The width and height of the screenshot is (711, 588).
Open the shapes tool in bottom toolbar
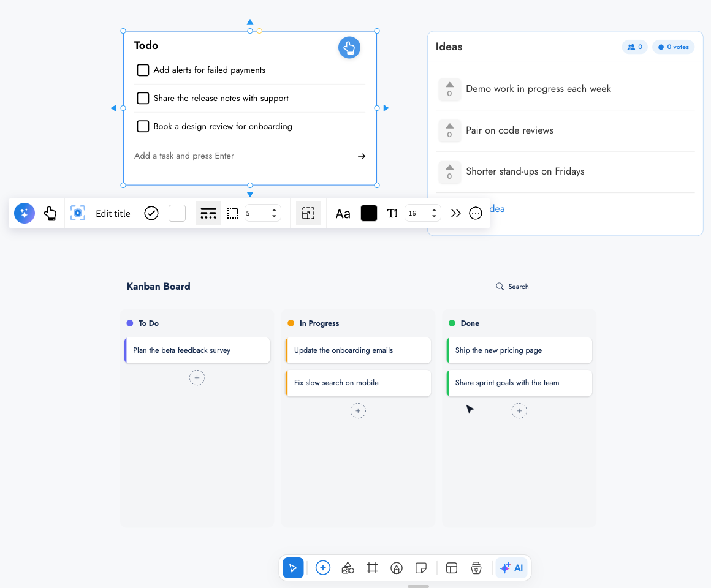pos(348,568)
